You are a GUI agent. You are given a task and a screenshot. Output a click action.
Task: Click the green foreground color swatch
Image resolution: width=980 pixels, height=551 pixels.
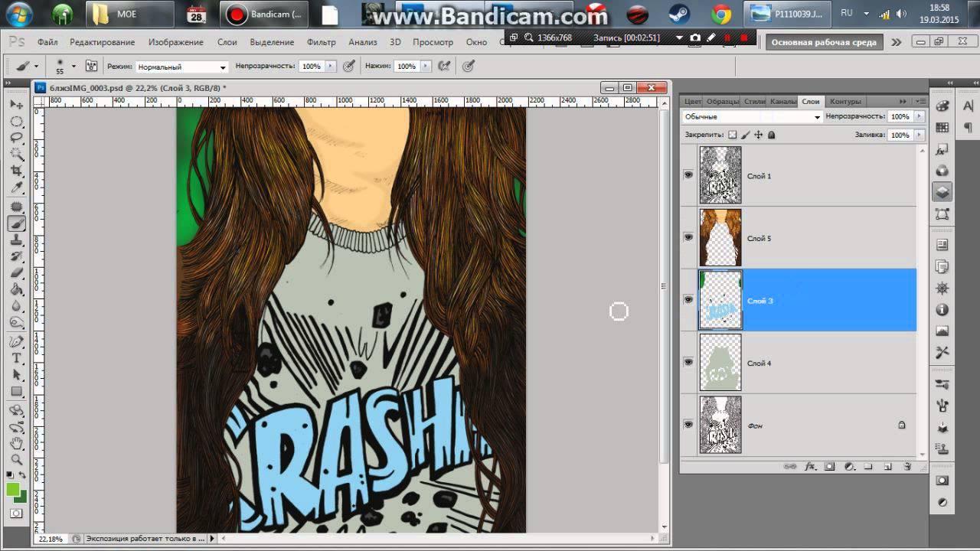[x=13, y=490]
